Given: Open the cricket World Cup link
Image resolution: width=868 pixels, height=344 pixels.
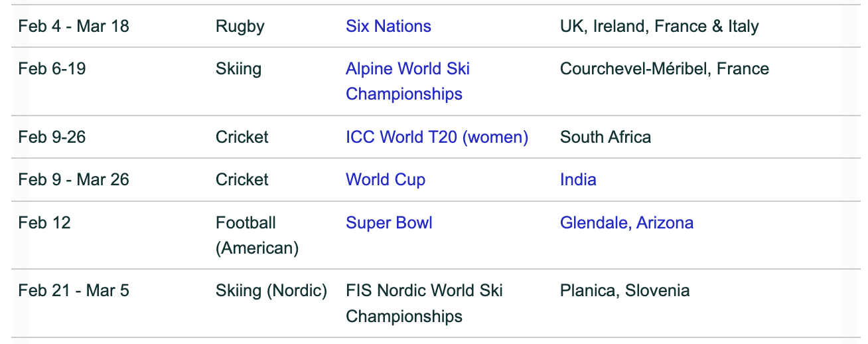Looking at the screenshot, I should (386, 179).
